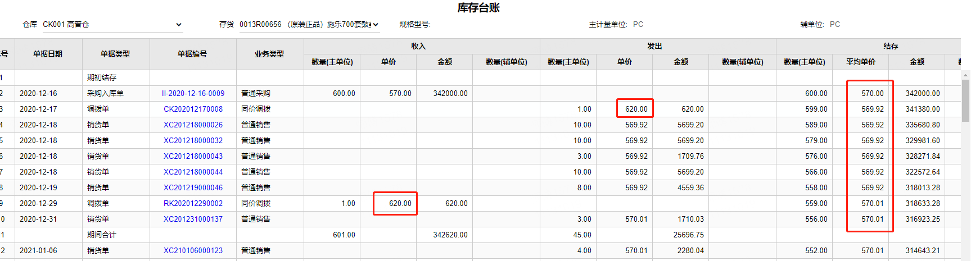Open sales order XC201218000032
The width and height of the screenshot is (980, 261).
tap(193, 141)
